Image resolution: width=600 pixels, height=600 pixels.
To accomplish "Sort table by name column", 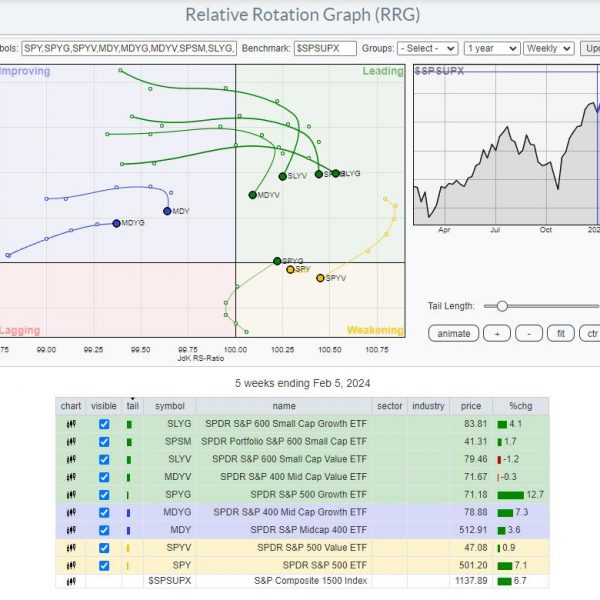I will pyautogui.click(x=284, y=406).
